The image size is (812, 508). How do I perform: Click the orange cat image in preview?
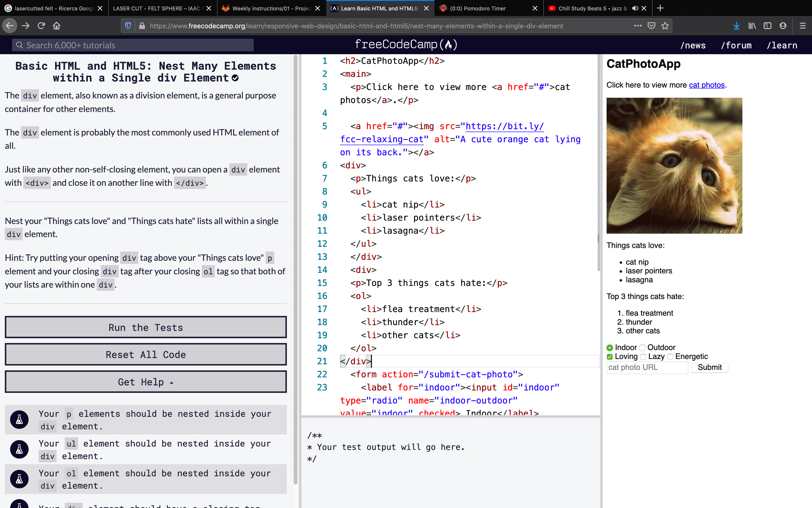[x=674, y=166]
